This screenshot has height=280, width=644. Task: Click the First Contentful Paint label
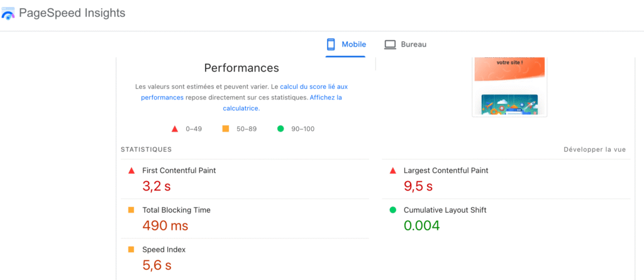tap(179, 171)
